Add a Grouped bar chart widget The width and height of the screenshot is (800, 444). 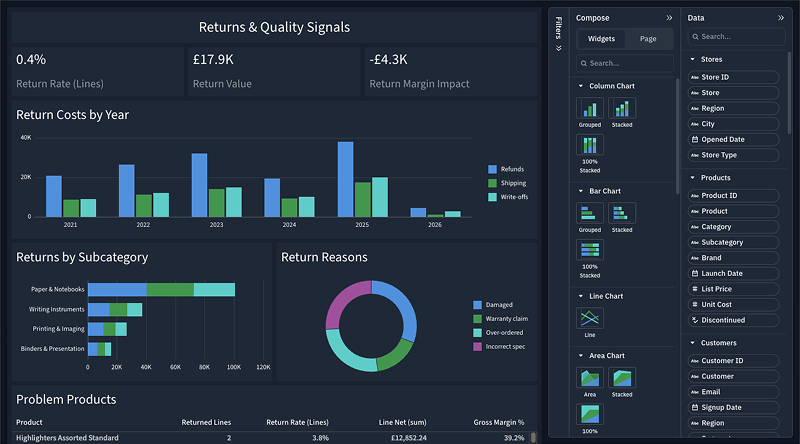pos(589,214)
